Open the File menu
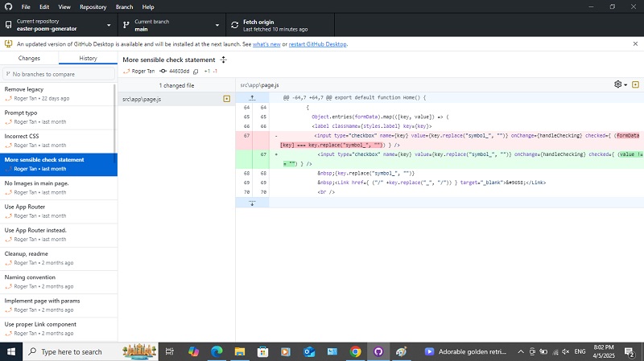This screenshot has width=644, height=361. [x=26, y=7]
